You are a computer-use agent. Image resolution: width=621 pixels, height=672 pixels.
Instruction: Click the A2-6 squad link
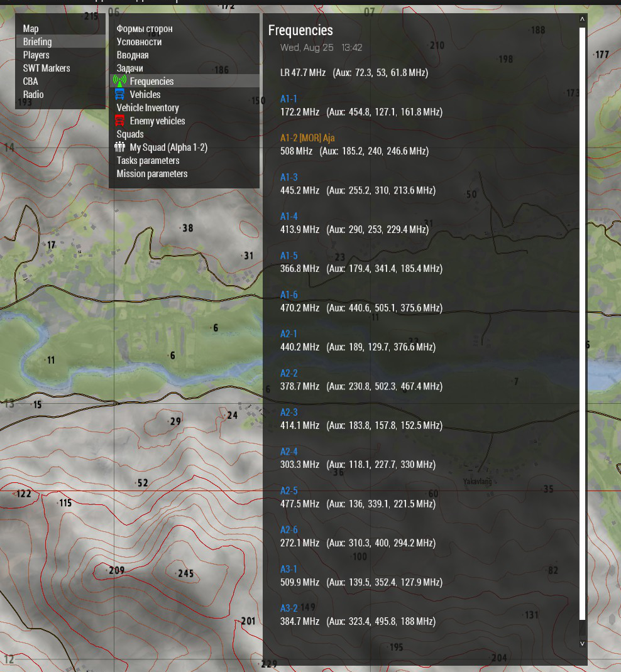[x=289, y=530]
